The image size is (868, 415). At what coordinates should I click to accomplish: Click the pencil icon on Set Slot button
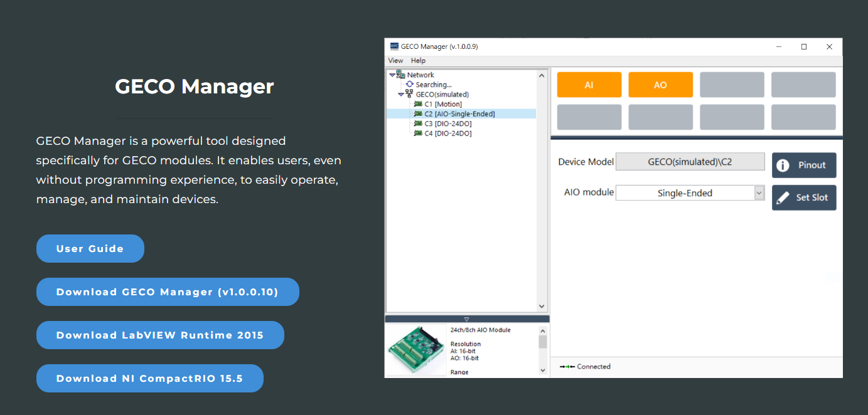click(781, 197)
